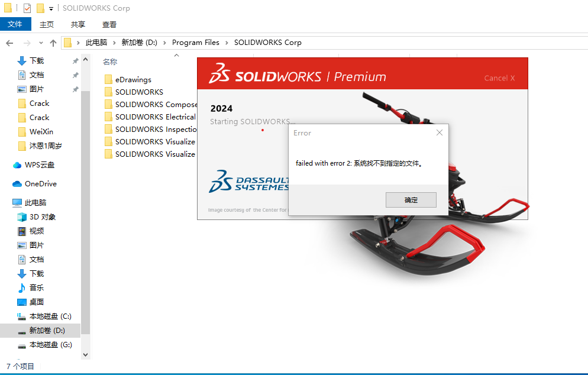This screenshot has width=588, height=375.
Task: Unpin 文档 using its pin icon
Action: coord(76,75)
